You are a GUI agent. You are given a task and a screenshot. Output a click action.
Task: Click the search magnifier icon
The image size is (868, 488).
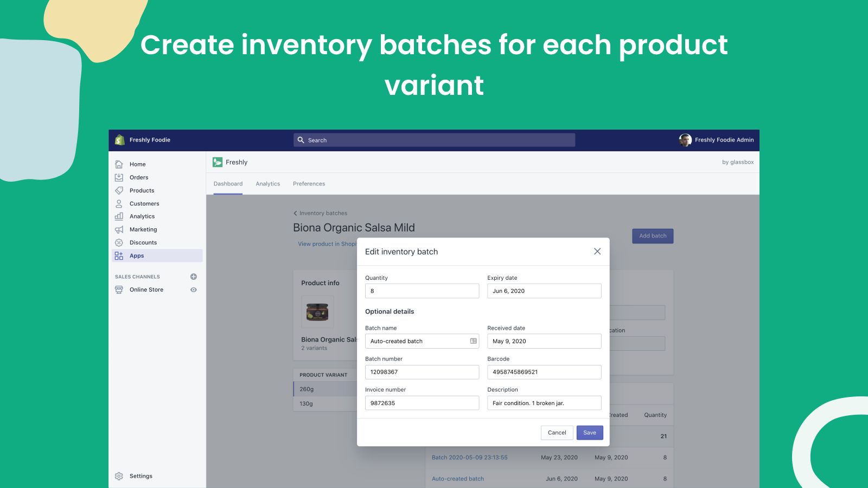[x=301, y=140]
